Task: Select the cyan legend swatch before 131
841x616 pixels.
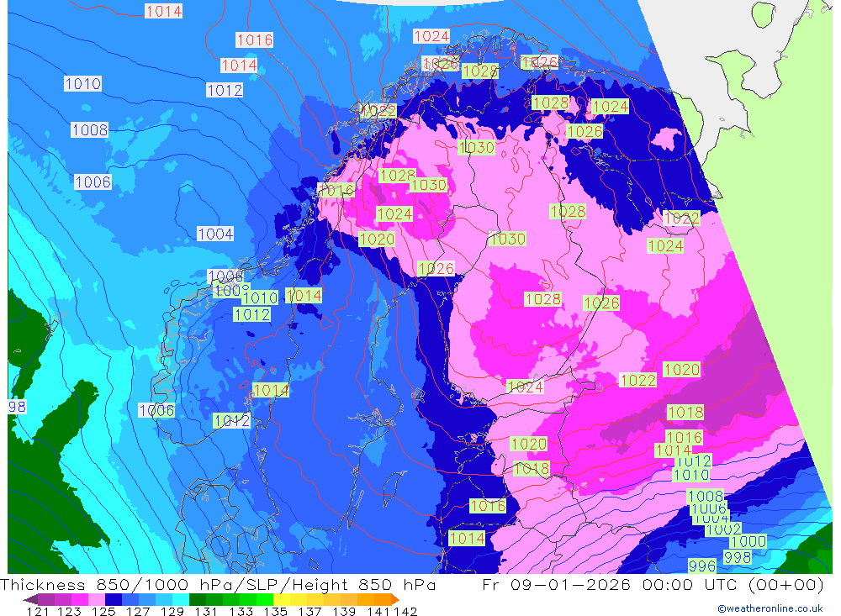Action: (181, 599)
